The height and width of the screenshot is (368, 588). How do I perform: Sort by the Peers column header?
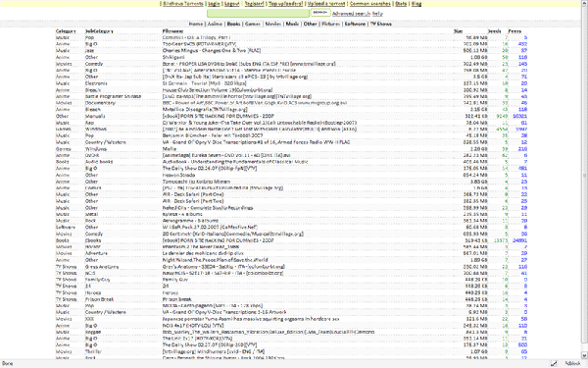[x=514, y=31]
